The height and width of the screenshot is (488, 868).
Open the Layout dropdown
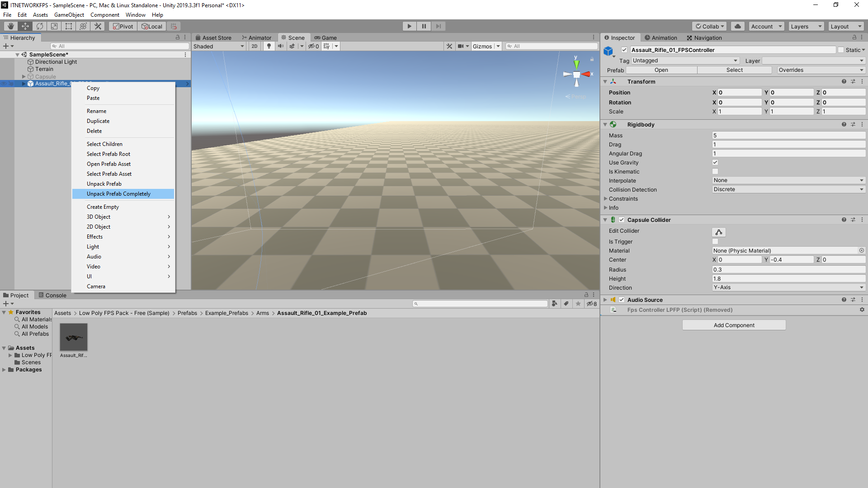click(846, 26)
